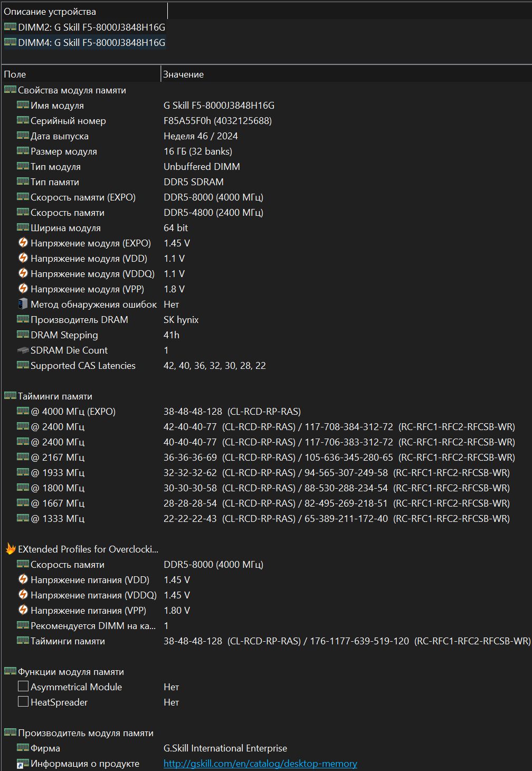This screenshot has height=771, width=532.
Task: Click the value G.Skill International Enterprise
Action: pos(225,748)
